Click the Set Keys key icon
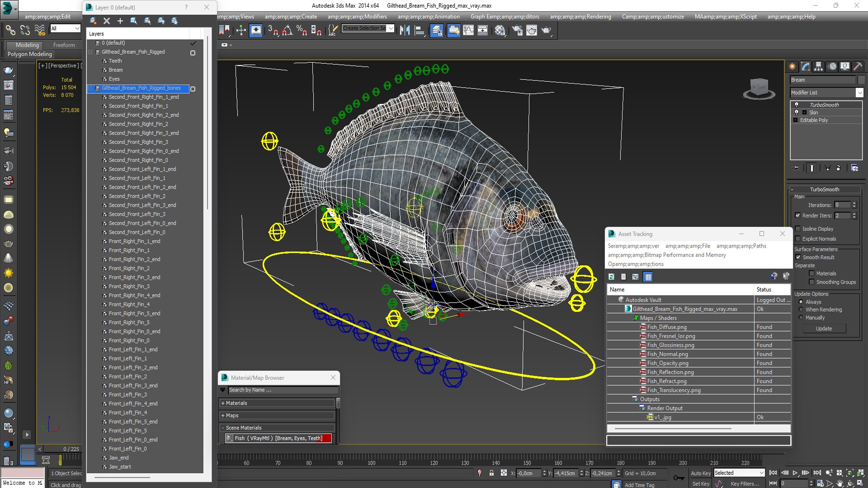868x488 pixels. tap(679, 478)
